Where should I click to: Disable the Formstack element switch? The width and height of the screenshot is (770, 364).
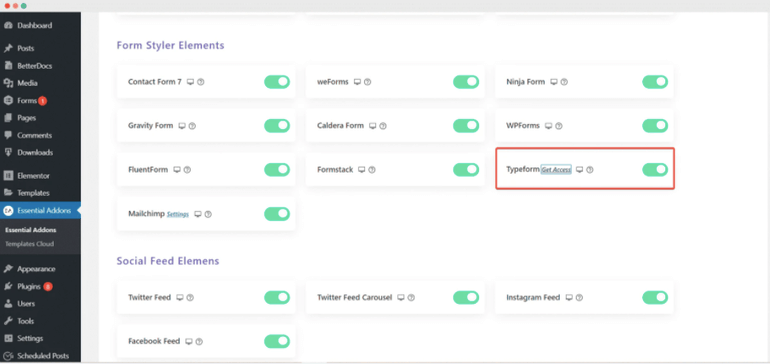coord(466,170)
